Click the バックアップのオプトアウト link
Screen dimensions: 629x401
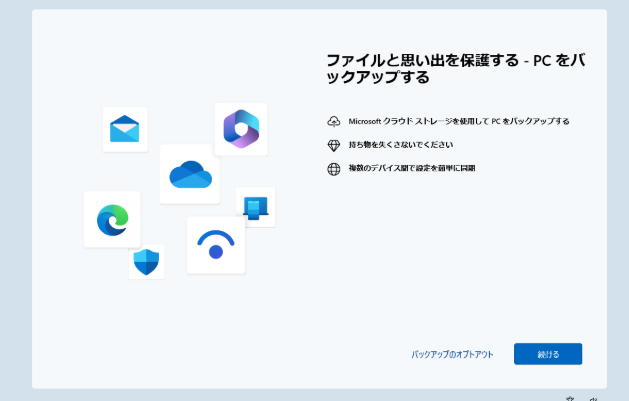(452, 354)
